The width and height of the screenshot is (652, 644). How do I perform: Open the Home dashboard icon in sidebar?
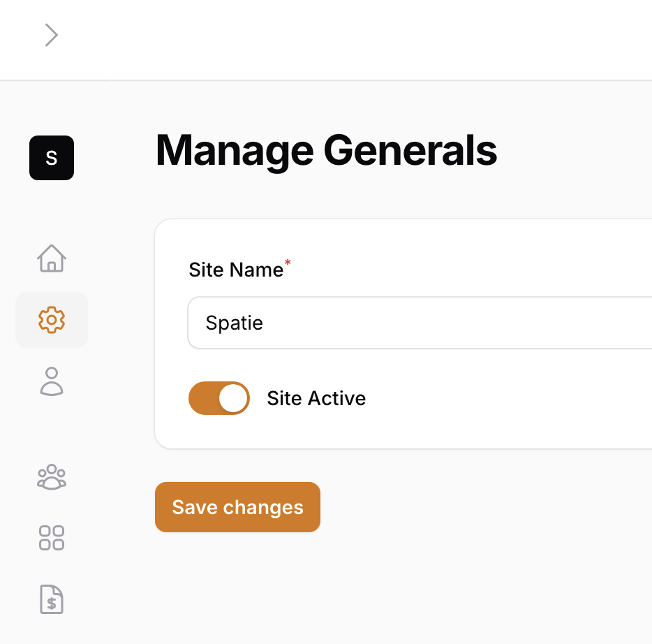[x=52, y=258]
